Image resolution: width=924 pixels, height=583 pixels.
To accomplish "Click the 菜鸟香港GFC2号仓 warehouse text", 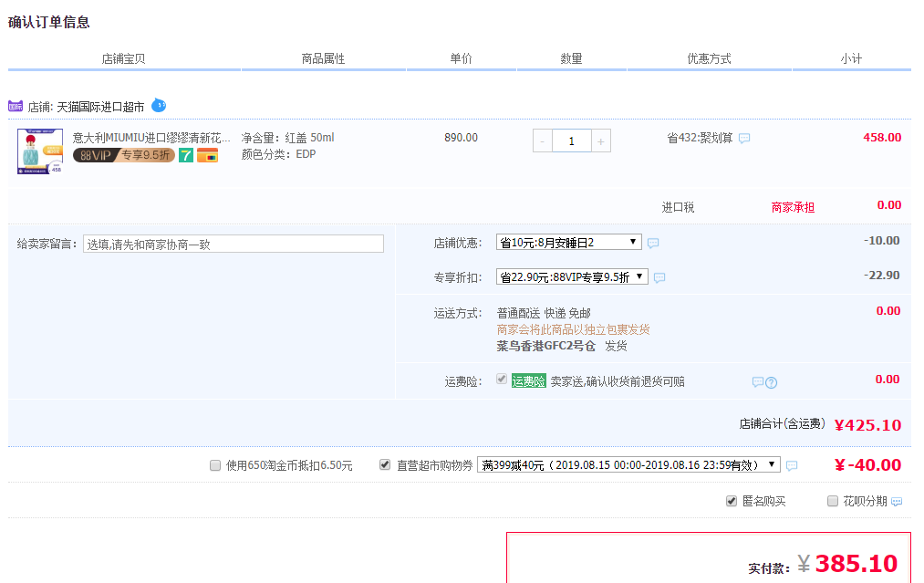I will click(x=546, y=346).
